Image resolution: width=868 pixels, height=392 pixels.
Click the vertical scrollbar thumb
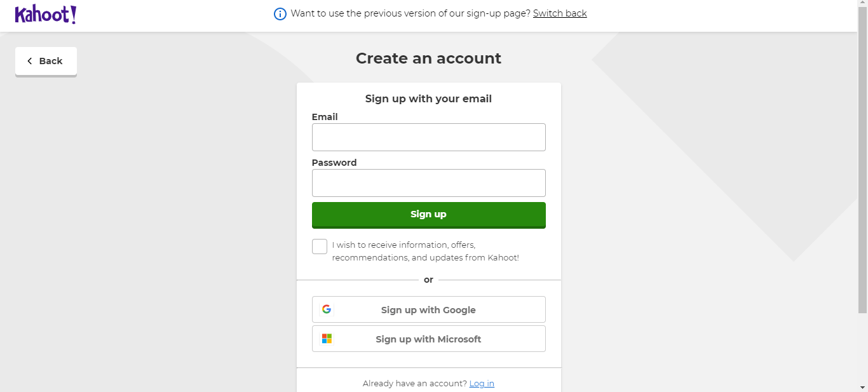click(862, 159)
